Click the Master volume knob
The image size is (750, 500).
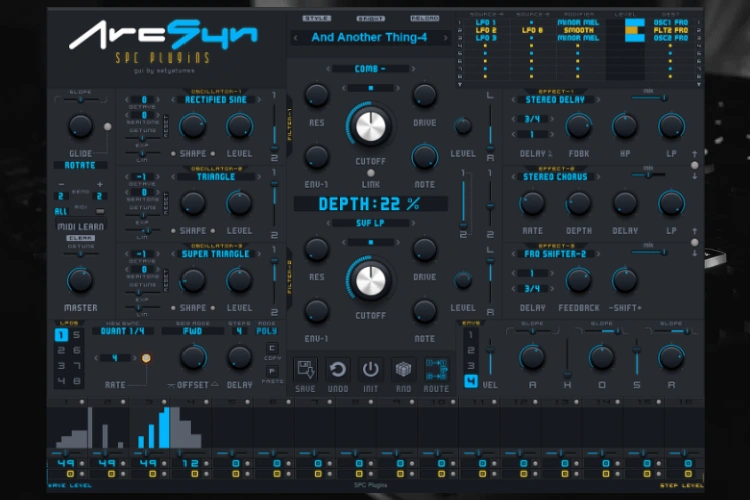80,280
